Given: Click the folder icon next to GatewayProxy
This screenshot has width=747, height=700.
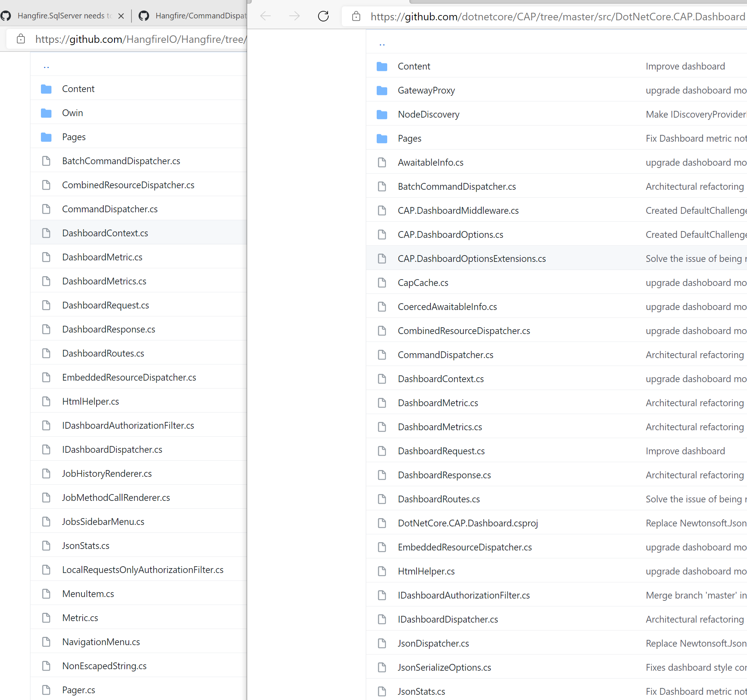Looking at the screenshot, I should click(x=382, y=90).
